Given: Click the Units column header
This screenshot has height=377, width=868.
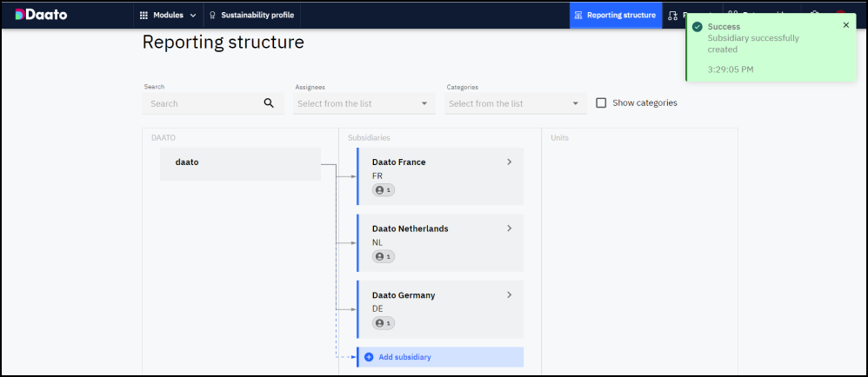Looking at the screenshot, I should coord(559,137).
